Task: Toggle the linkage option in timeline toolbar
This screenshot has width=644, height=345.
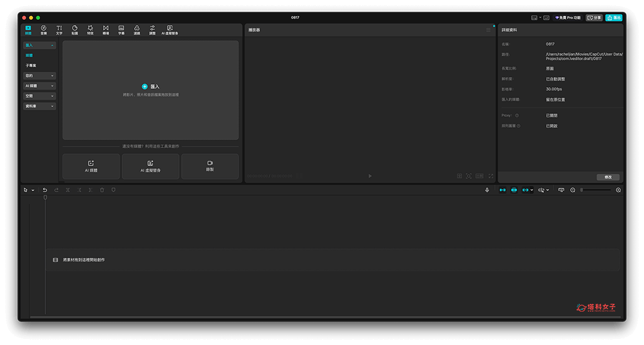Action: point(525,190)
